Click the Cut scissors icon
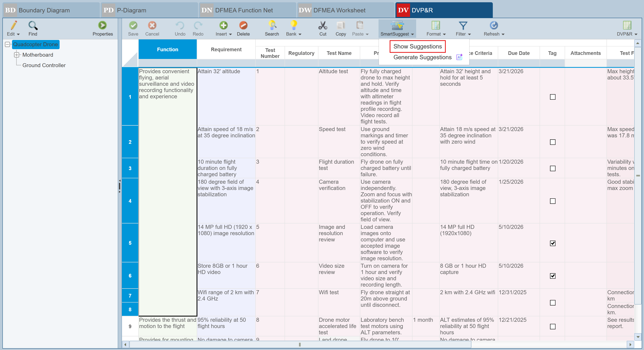644x350 pixels. (322, 25)
